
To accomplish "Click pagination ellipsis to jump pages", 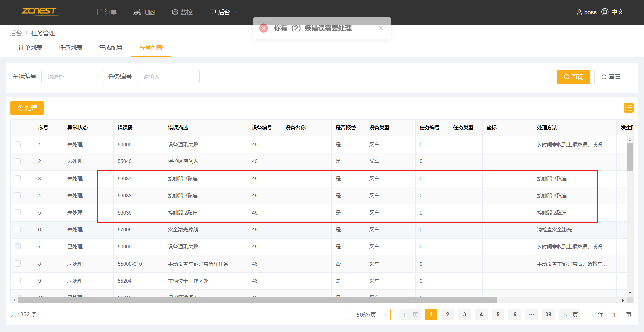I will [532, 315].
